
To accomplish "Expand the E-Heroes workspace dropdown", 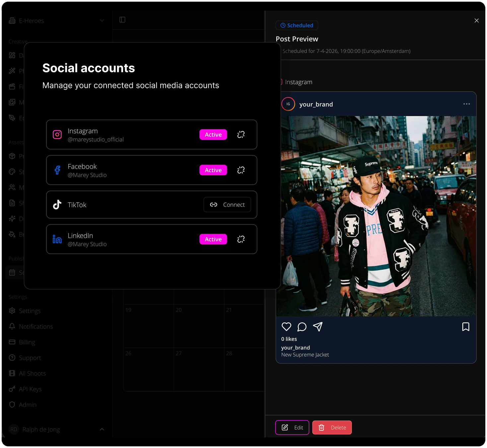I will (x=102, y=21).
